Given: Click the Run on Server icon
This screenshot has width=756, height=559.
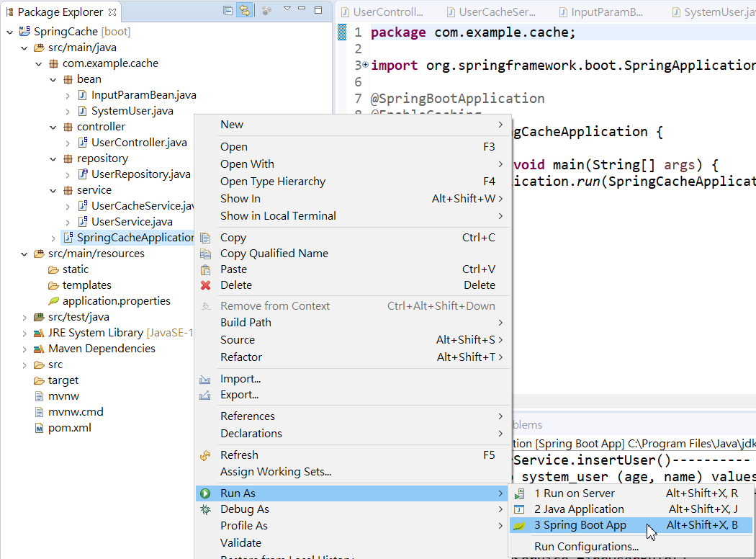Looking at the screenshot, I should tap(519, 494).
